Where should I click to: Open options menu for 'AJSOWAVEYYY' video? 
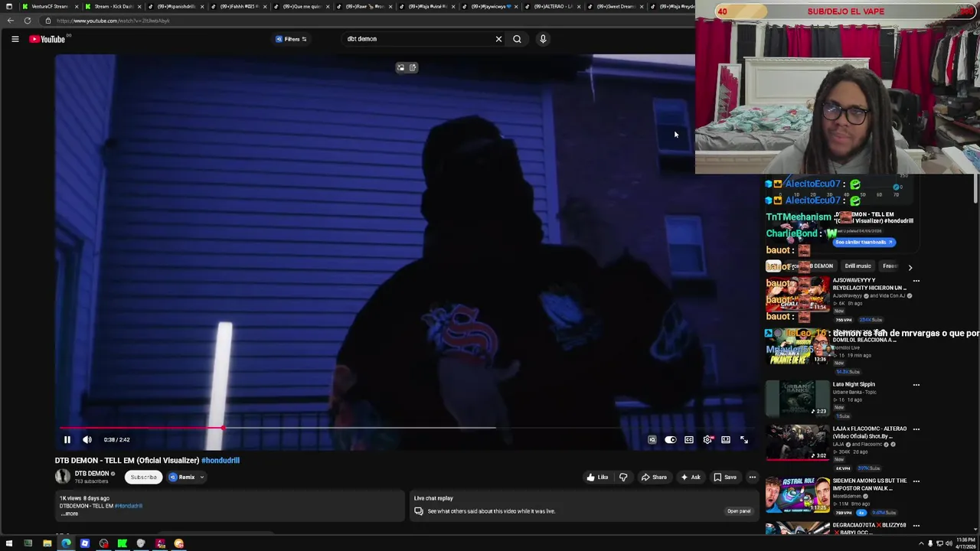tap(916, 281)
